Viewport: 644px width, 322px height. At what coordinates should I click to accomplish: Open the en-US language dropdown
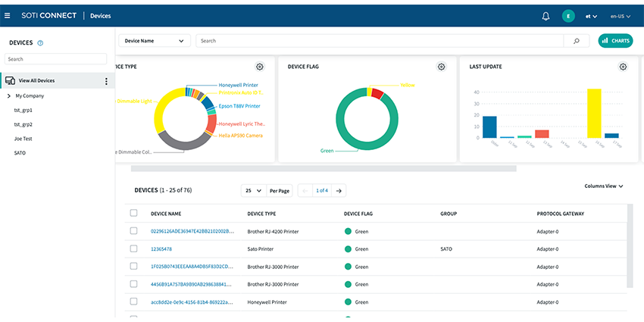(621, 17)
